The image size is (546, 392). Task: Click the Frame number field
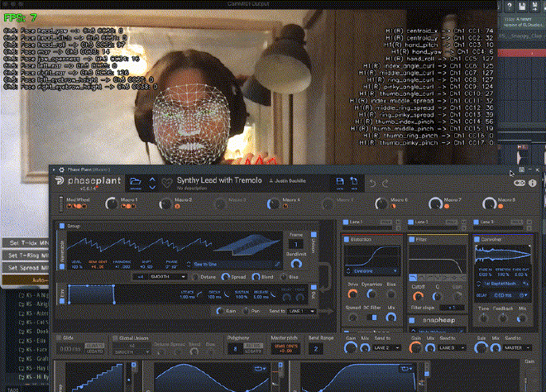click(296, 244)
